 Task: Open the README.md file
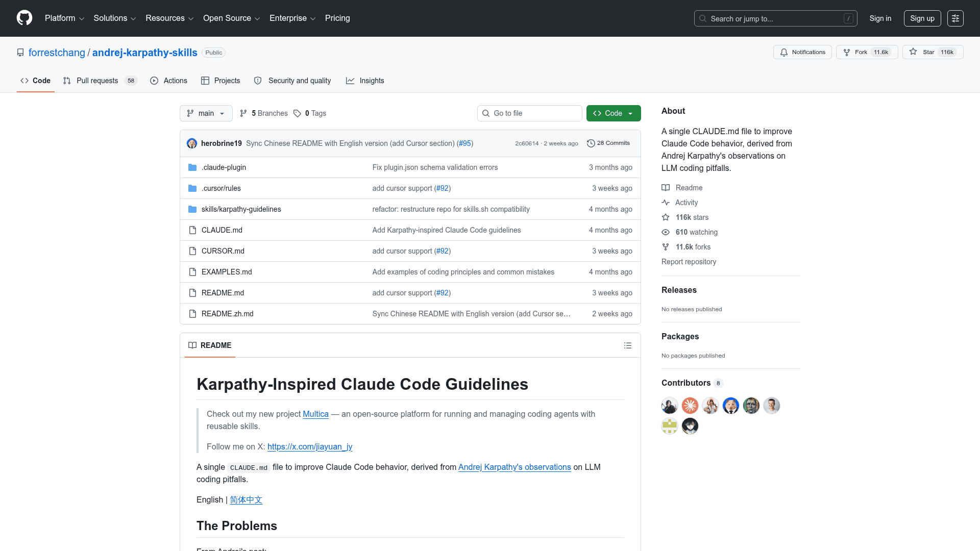223,293
